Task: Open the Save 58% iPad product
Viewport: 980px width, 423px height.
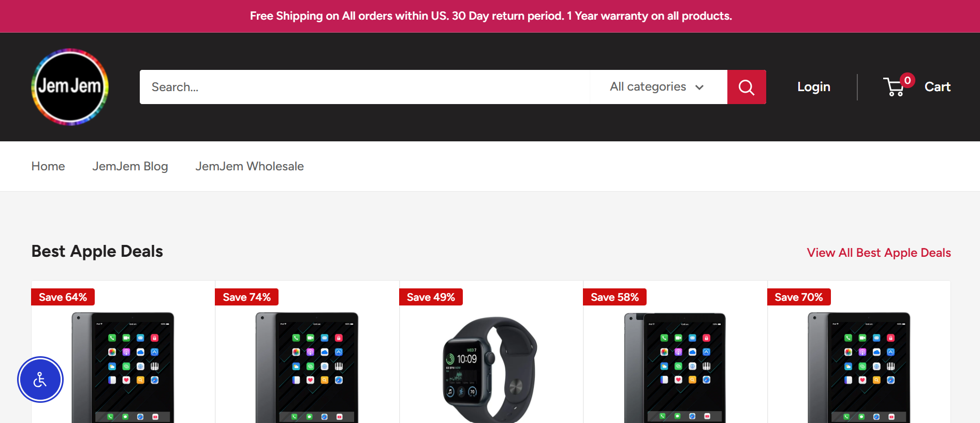Action: [x=675, y=367]
